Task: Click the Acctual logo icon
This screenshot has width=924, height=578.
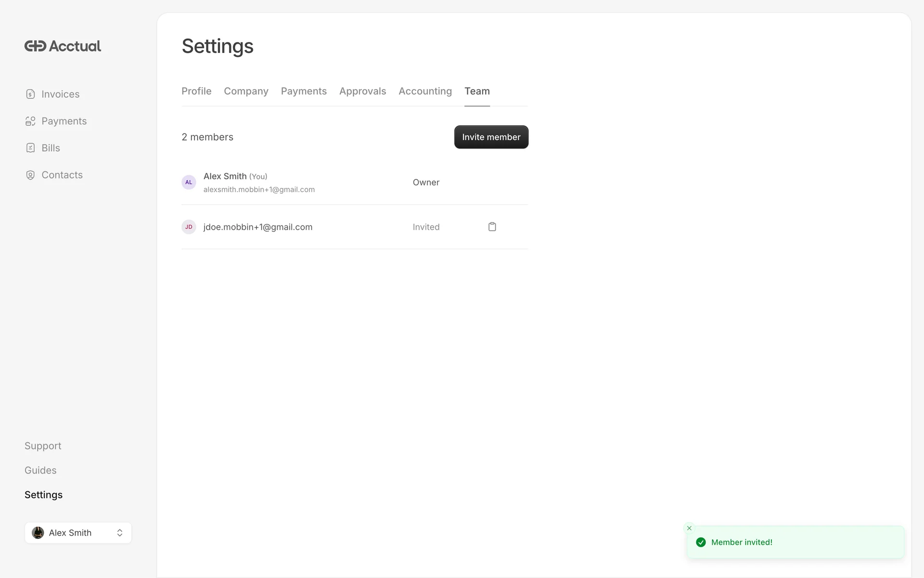Action: (x=35, y=46)
